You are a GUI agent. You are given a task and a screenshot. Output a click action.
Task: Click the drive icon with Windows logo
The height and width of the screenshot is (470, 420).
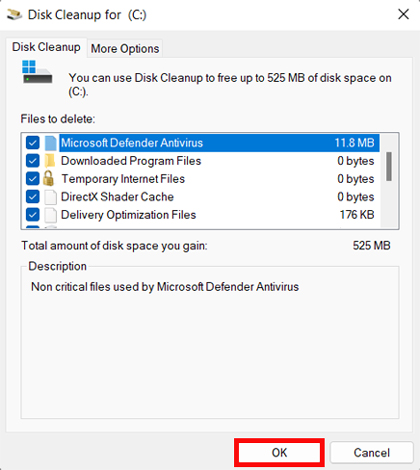pos(37,72)
